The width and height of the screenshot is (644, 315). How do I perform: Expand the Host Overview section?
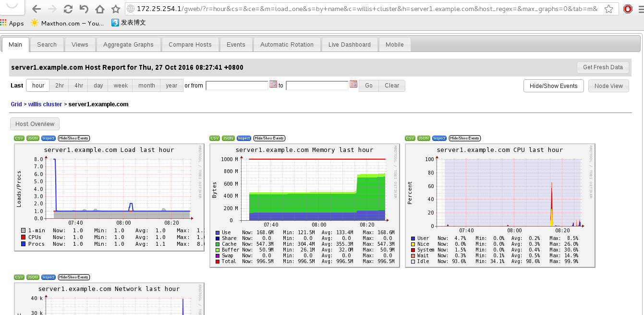click(x=35, y=124)
